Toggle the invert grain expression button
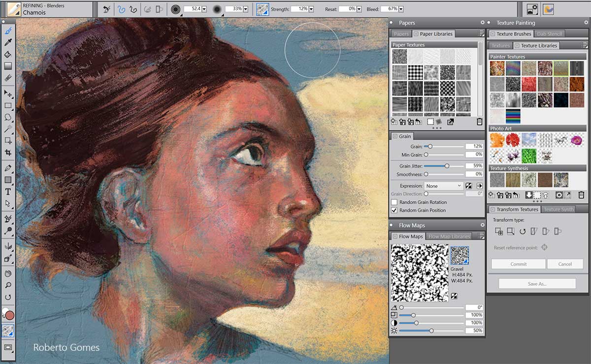591x364 pixels. click(x=469, y=186)
